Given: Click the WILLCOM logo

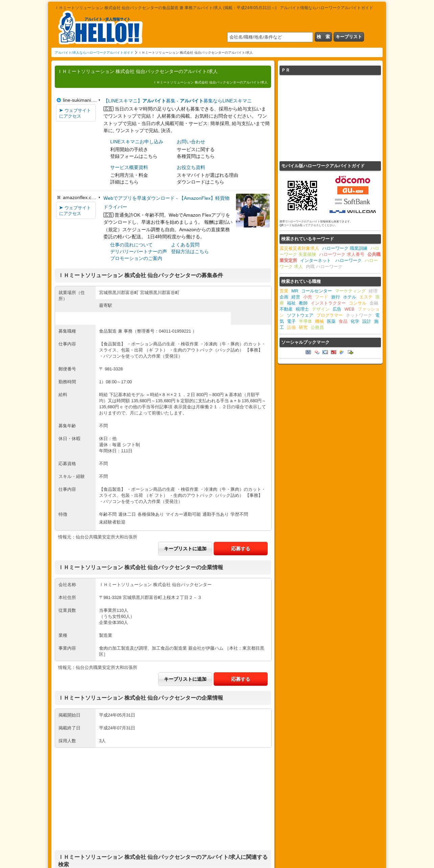Looking at the screenshot, I should [x=353, y=211].
